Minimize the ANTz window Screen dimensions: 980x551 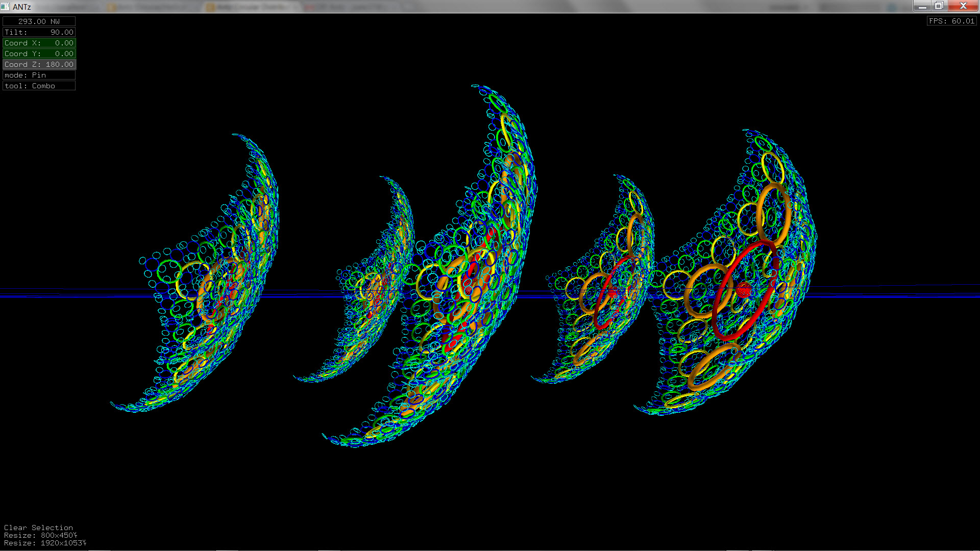coord(922,6)
